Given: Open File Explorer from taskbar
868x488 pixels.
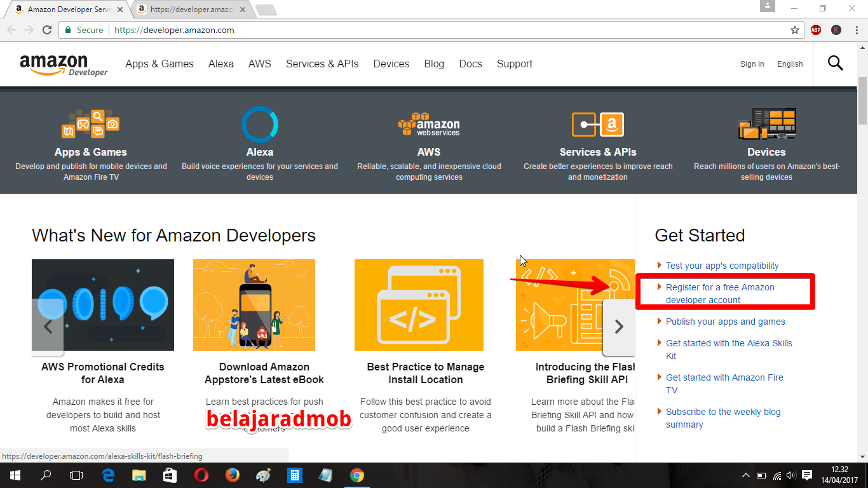Looking at the screenshot, I should [139, 475].
